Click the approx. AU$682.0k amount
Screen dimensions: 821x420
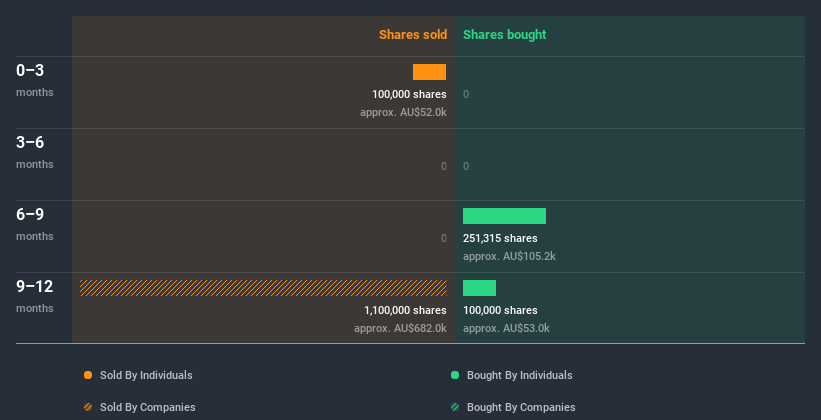coord(400,328)
